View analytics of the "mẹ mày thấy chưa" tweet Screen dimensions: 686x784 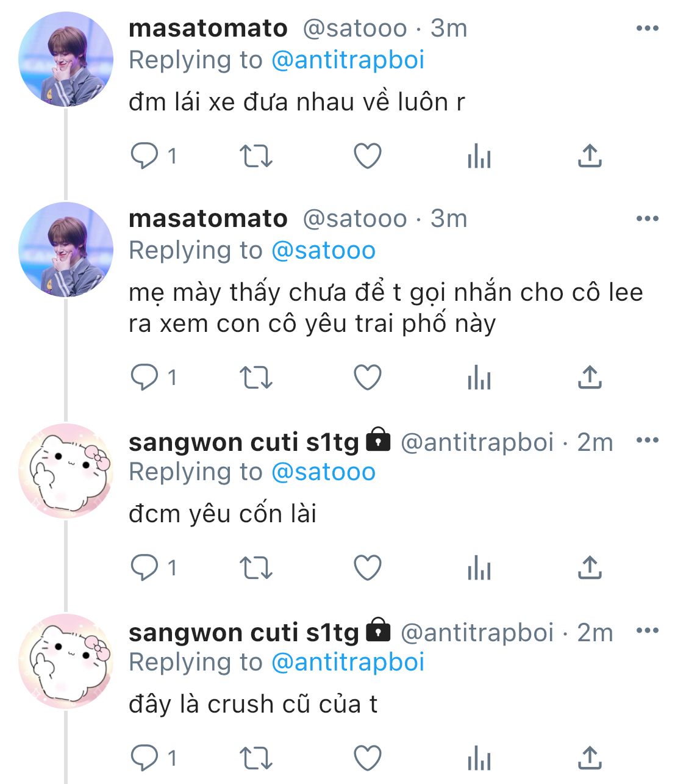coord(479,378)
